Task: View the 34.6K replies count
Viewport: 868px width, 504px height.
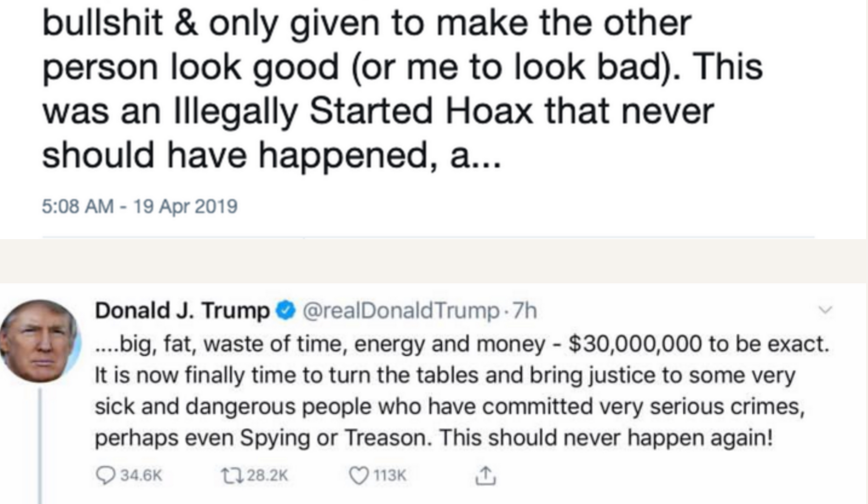Action: [x=141, y=475]
